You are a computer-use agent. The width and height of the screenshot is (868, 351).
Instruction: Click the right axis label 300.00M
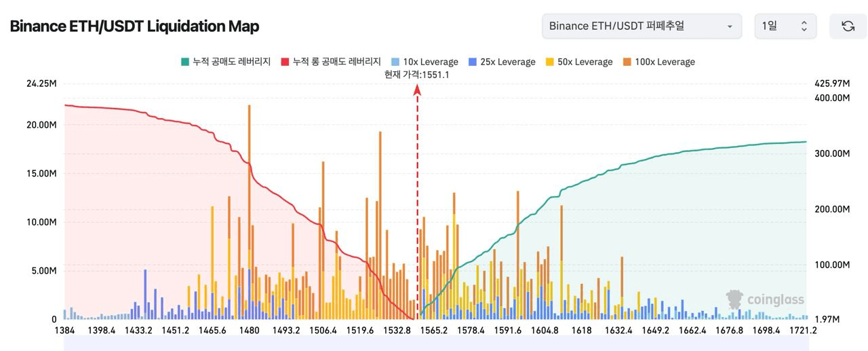832,154
